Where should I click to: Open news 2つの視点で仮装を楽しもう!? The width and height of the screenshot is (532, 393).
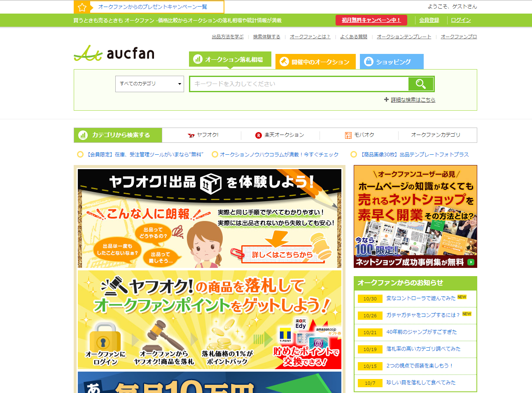[420, 366]
